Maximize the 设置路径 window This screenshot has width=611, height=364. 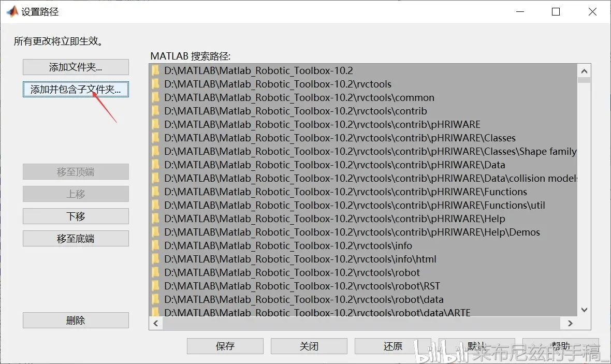coord(556,12)
